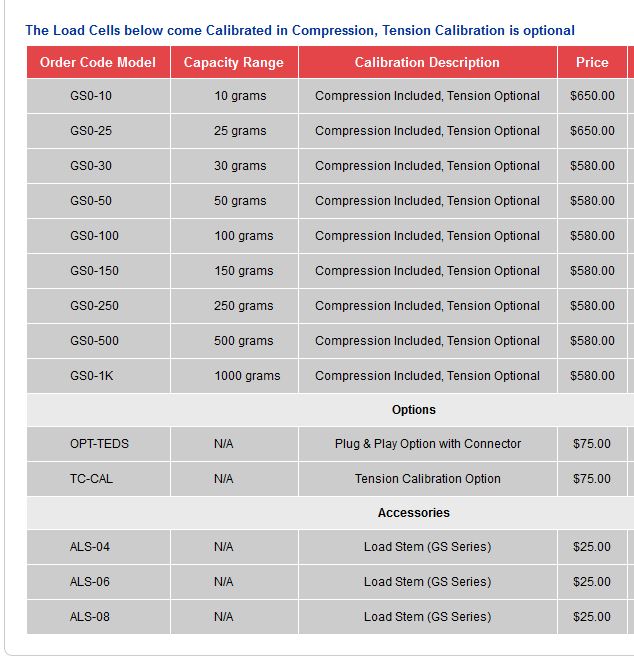Click the Plug & Play Option description
The height and width of the screenshot is (657, 634).
pyautogui.click(x=428, y=444)
